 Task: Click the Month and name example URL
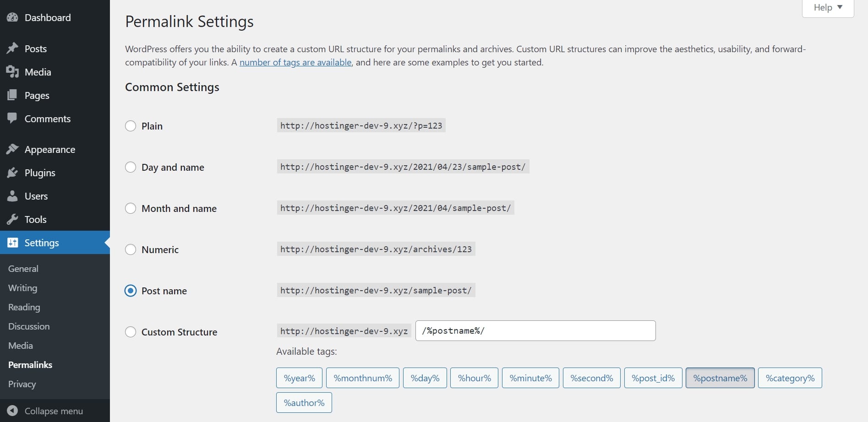click(x=396, y=208)
